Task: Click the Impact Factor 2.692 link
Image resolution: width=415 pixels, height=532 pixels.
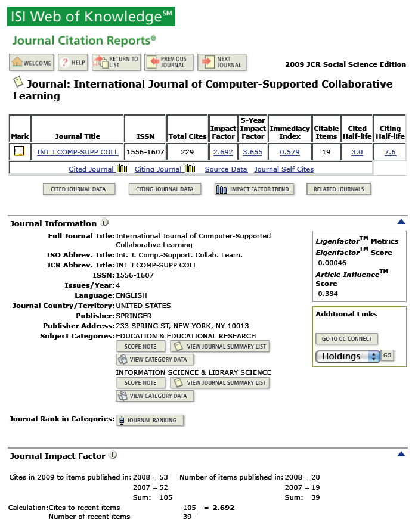Action: 223,152
